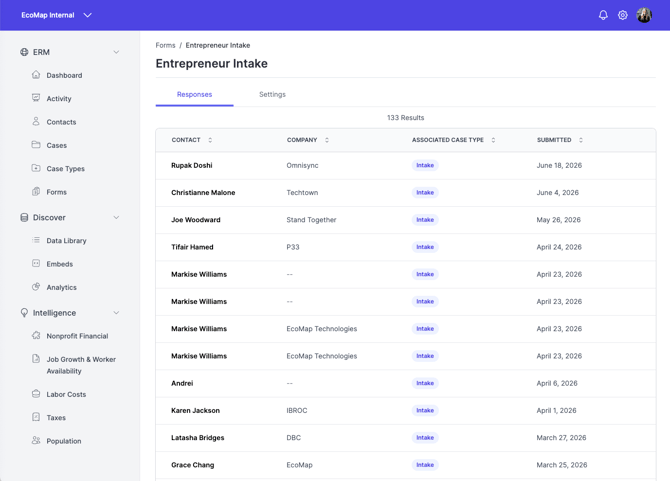Select the Activity sidebar icon
Screen dimensions: 670x481
click(x=36, y=98)
